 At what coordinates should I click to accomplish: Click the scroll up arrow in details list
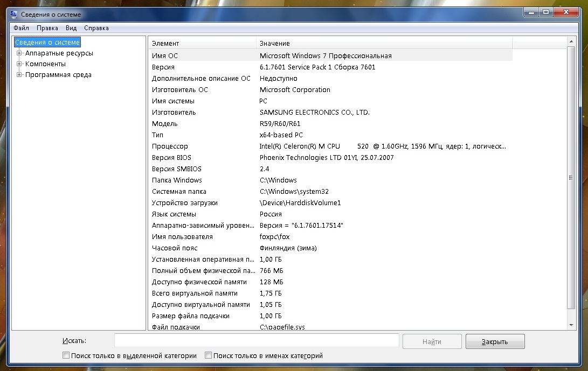coord(571,41)
